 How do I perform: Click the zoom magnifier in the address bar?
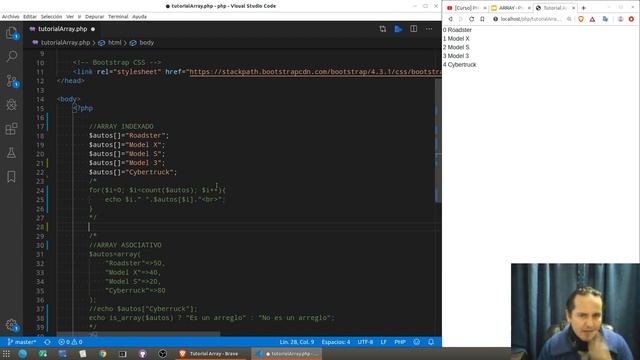[x=569, y=19]
